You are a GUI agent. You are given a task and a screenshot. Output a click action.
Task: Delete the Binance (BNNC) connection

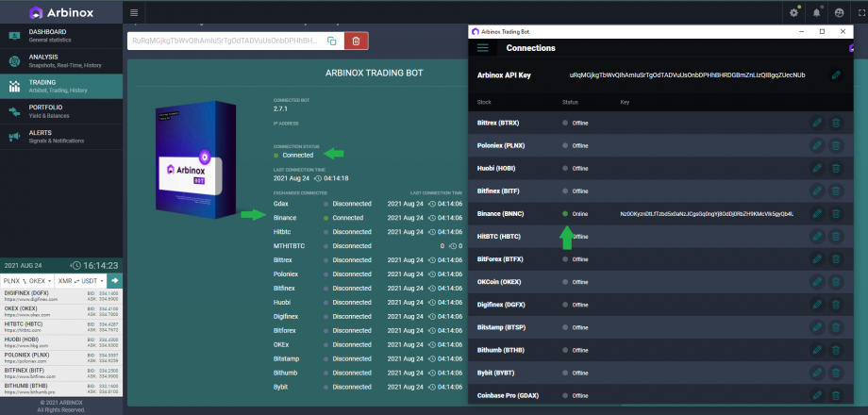click(836, 213)
